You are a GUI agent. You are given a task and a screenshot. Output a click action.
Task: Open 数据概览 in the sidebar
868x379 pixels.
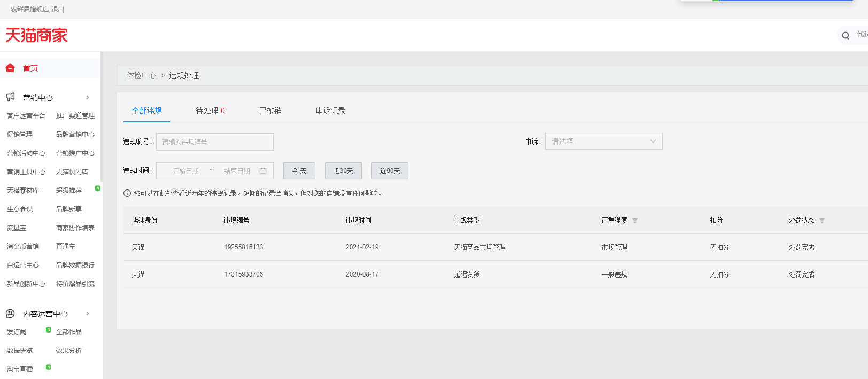(x=20, y=350)
